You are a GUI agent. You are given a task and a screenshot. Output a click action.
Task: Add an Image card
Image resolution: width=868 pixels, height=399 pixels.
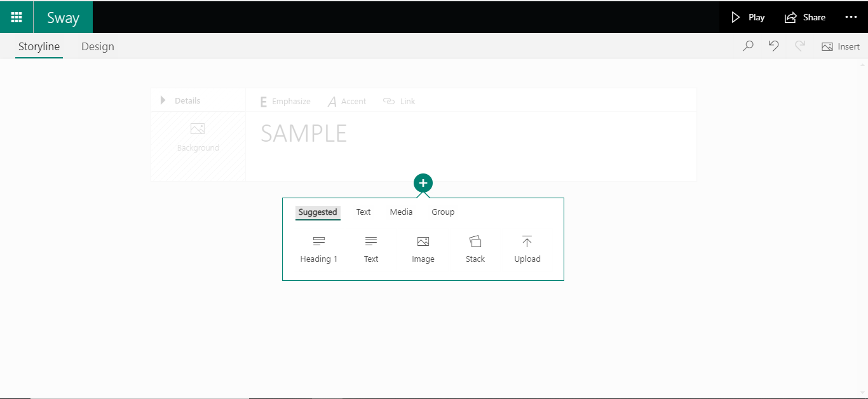(x=423, y=248)
